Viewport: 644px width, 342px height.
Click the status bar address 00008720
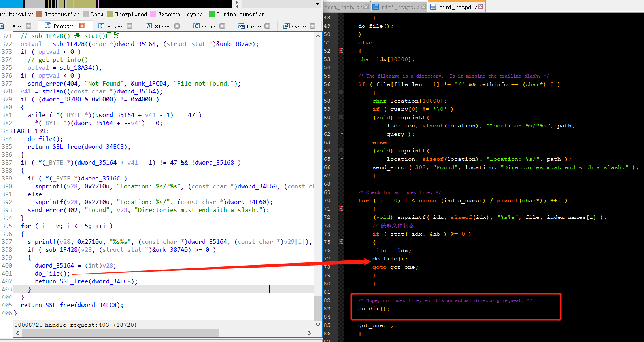tap(28, 325)
